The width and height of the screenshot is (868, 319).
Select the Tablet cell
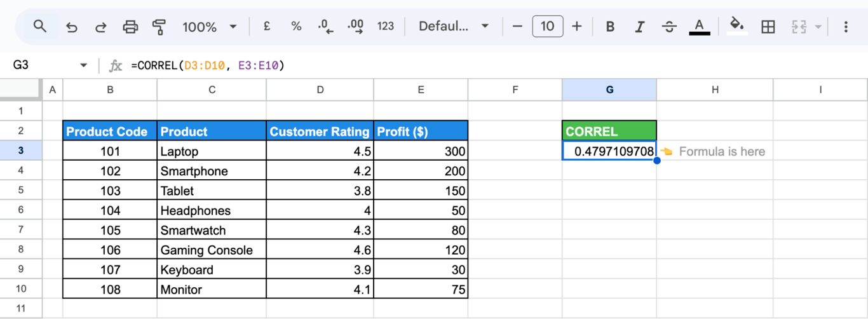tap(212, 190)
